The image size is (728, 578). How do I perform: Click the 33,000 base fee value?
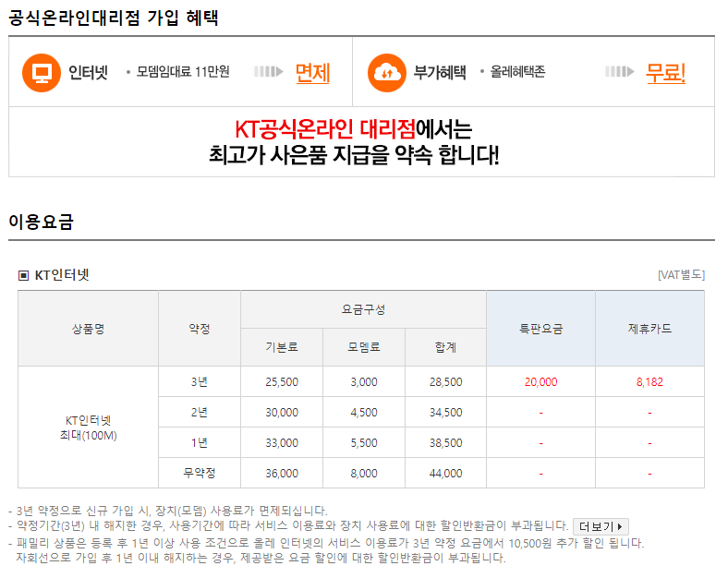pyautogui.click(x=282, y=443)
